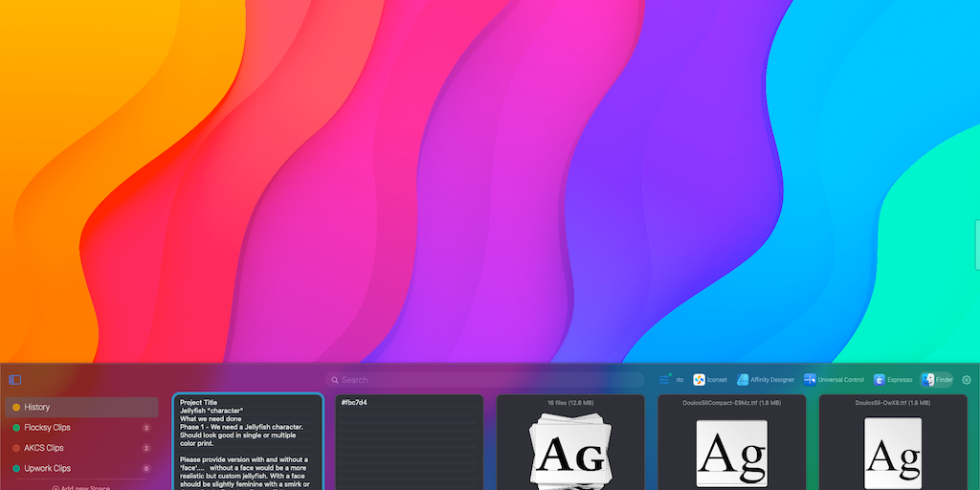Screen dimensions: 980x490
Task: Select the 16 files (12.8 MB) clip
Action: 570,442
